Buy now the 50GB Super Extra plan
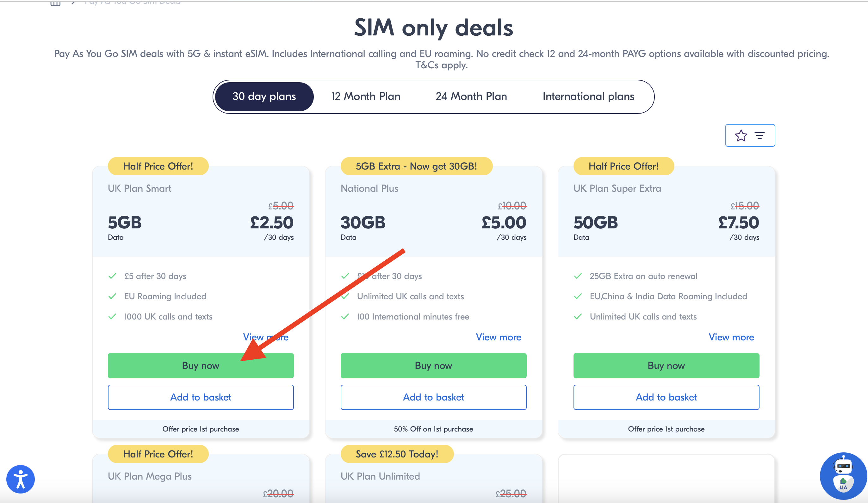 tap(666, 365)
